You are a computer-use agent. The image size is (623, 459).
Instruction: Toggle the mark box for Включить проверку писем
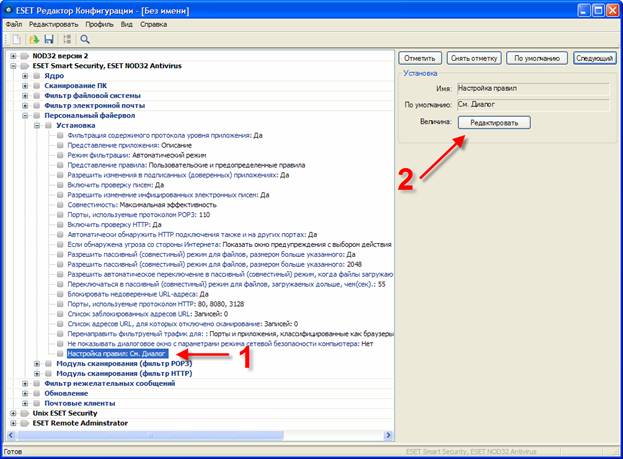(x=60, y=185)
